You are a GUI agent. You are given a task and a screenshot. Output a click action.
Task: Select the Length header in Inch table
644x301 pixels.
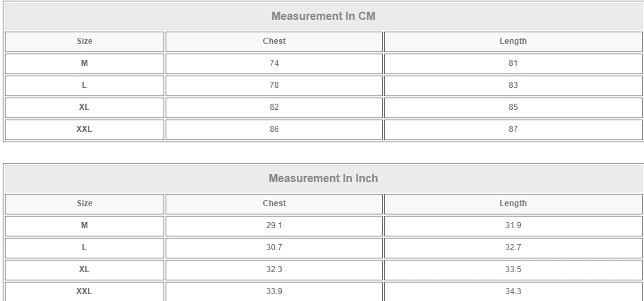coord(513,203)
